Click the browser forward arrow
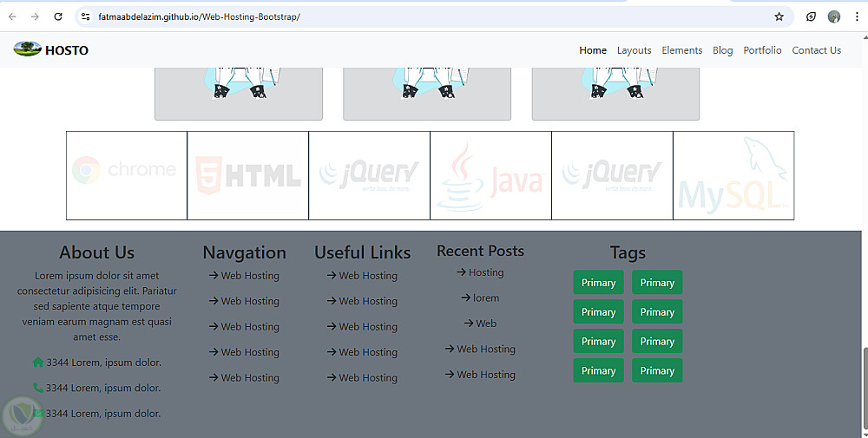868x438 pixels. 35,16
